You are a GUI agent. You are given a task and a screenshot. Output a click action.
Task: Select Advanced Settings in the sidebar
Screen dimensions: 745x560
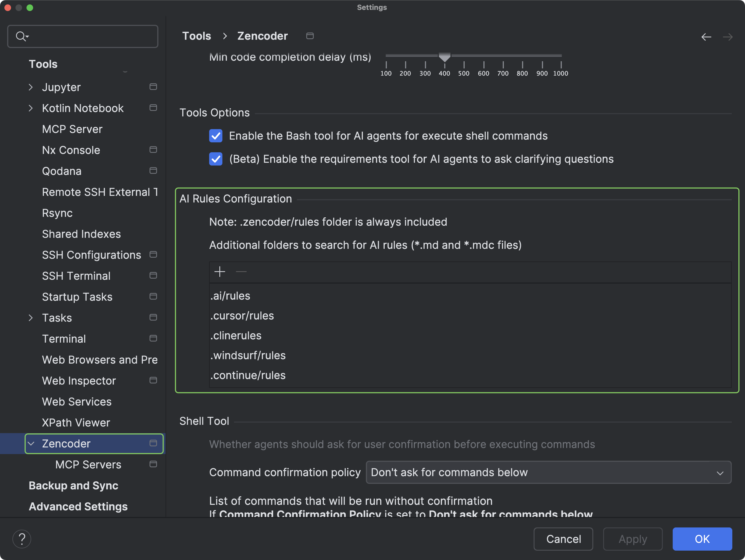[x=78, y=506]
